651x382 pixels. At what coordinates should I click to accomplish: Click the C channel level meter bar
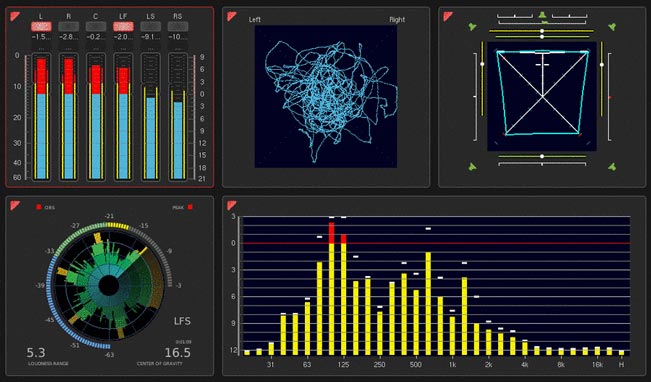coord(96,118)
